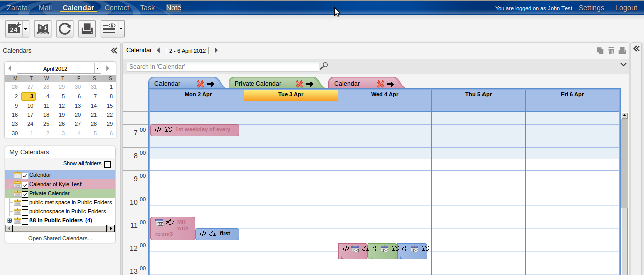The height and width of the screenshot is (275, 644).
Task: Click the print icon above calendar
Action: pyautogui.click(x=622, y=50)
